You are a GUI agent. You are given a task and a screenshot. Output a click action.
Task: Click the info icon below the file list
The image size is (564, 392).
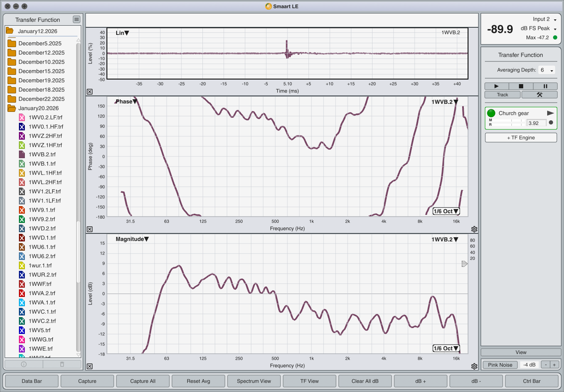[x=24, y=364]
